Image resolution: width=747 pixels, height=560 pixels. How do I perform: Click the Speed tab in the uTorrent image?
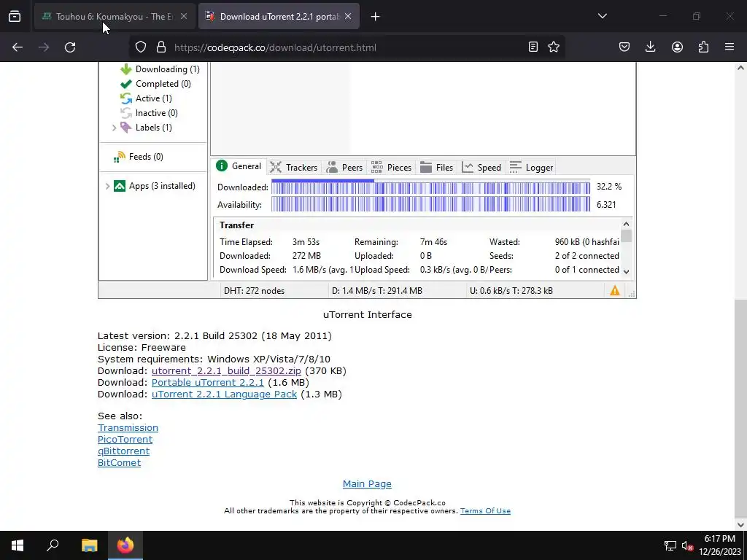[481, 168]
